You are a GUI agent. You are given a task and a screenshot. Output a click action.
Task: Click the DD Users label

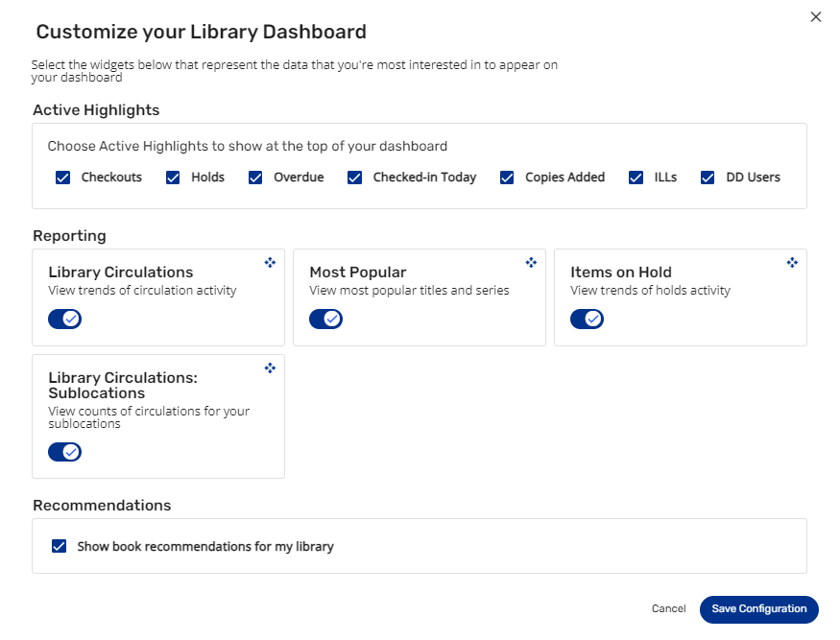[x=754, y=178]
